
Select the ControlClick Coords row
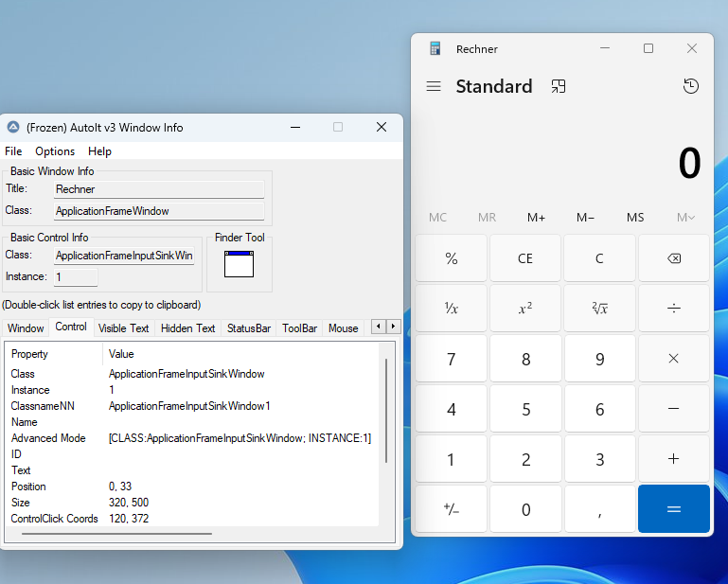[x=194, y=519]
